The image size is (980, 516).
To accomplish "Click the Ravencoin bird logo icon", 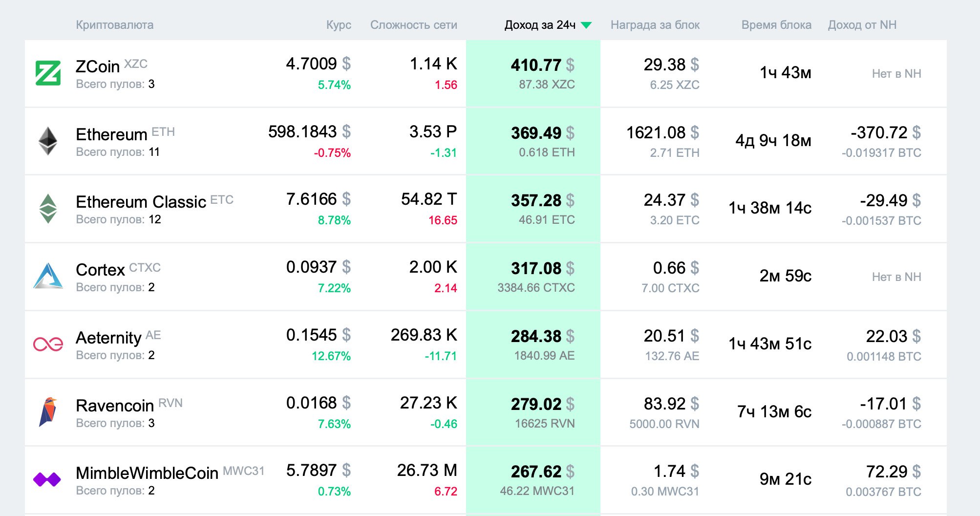I will tap(48, 412).
